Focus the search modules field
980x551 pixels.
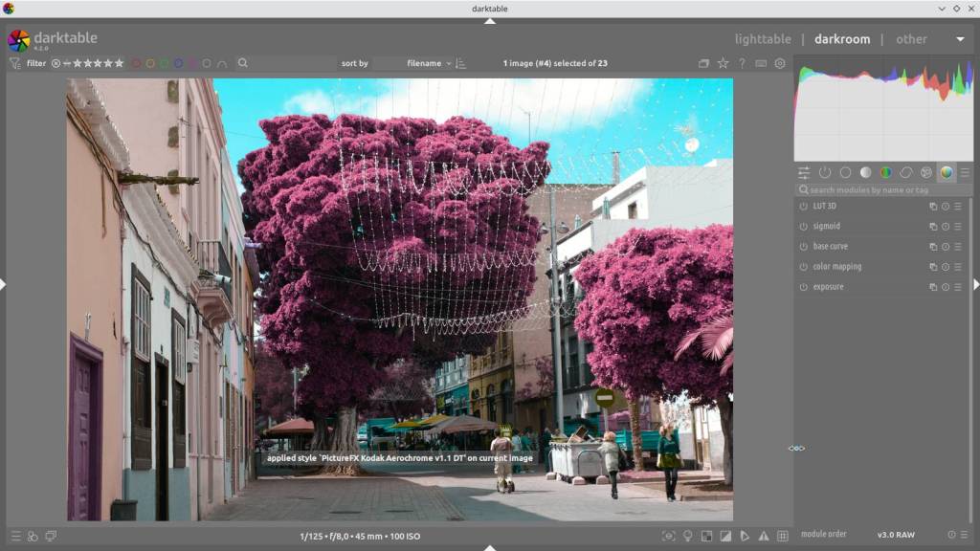(x=882, y=189)
